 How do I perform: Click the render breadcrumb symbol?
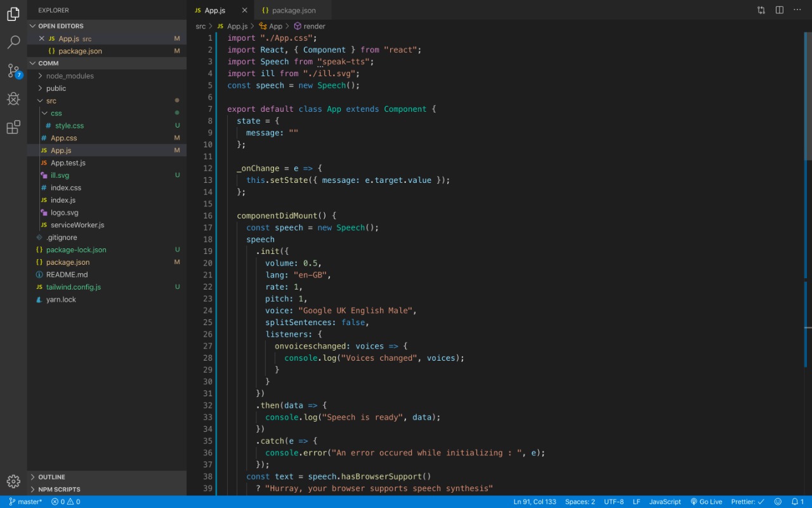point(310,26)
